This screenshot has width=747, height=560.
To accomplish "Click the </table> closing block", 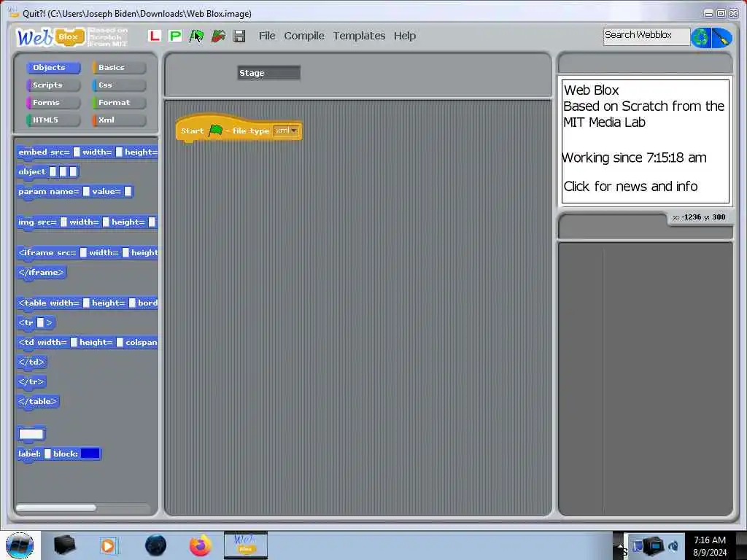I will tap(38, 402).
